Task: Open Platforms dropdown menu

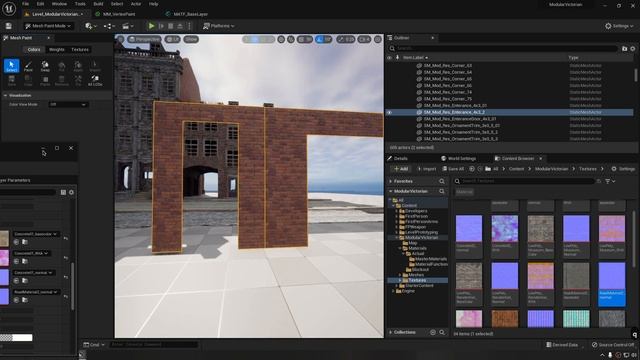Action: coord(219,26)
